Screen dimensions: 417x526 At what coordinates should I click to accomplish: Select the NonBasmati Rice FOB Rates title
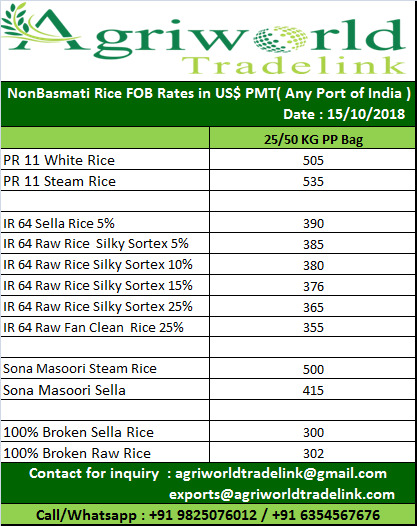point(209,93)
